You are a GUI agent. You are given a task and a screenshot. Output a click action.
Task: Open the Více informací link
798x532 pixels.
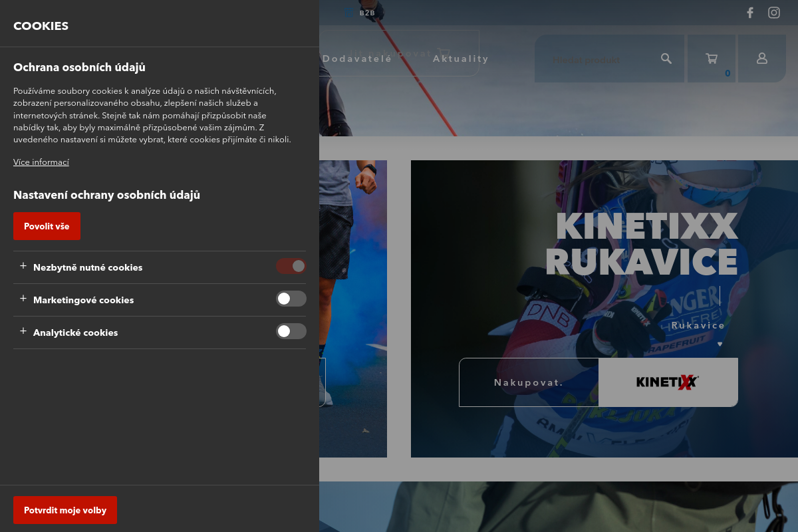click(x=41, y=162)
